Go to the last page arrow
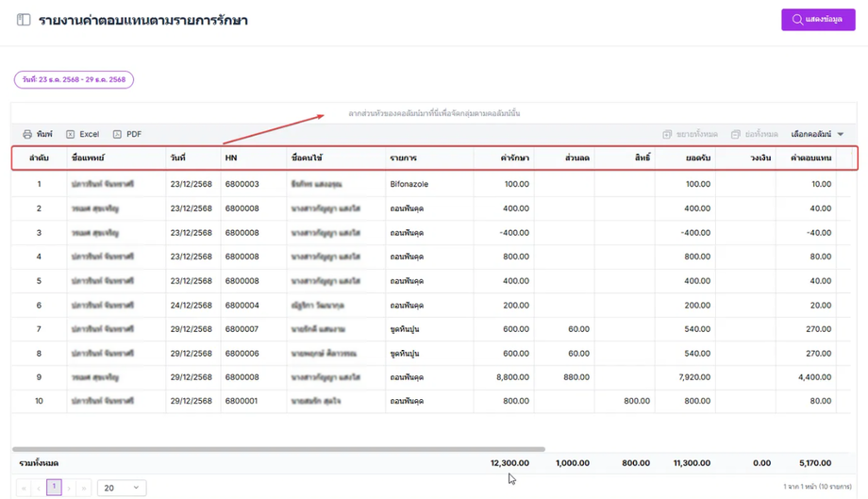 pos(84,488)
